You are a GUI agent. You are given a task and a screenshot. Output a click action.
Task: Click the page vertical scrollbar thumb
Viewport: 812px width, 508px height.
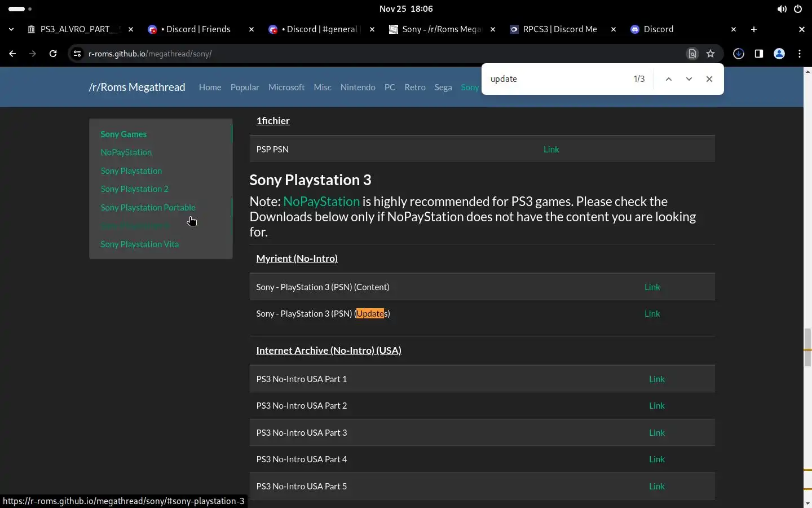coord(807,348)
